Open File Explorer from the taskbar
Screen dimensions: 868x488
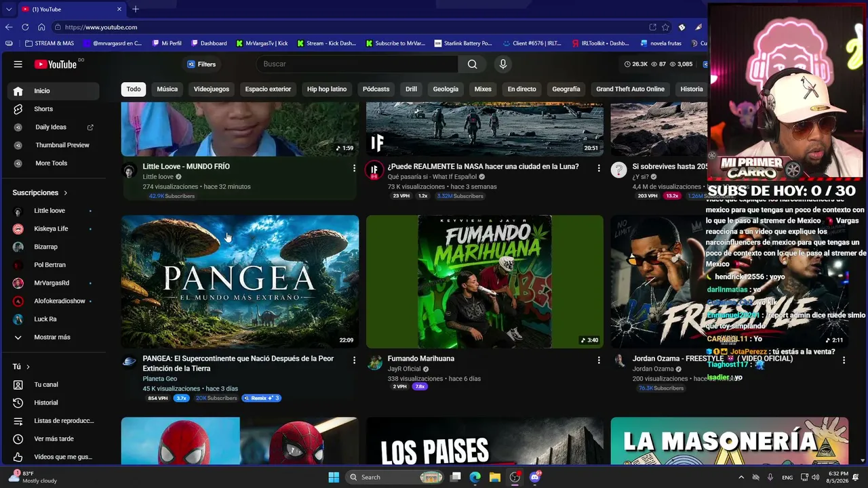[495, 477]
